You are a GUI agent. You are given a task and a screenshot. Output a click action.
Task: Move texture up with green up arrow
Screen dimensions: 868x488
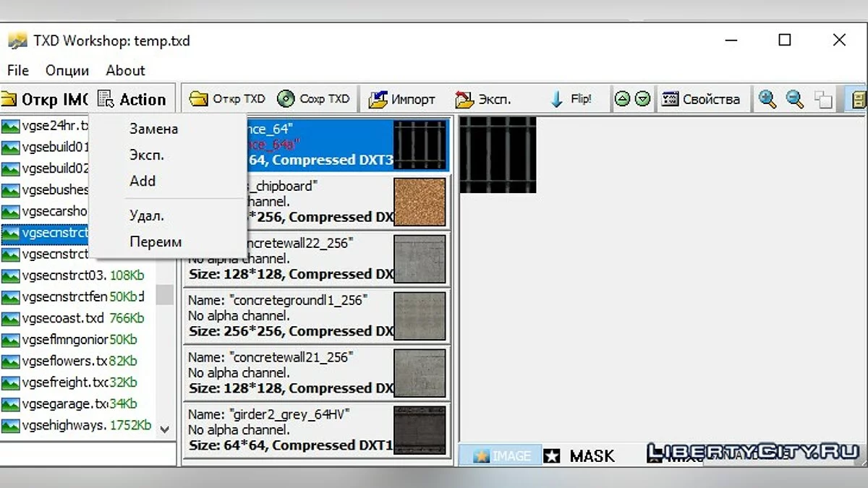[622, 99]
